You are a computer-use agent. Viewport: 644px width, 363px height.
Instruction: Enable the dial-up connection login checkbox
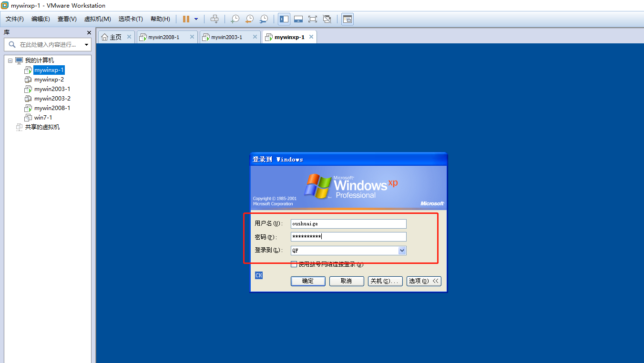(x=294, y=264)
